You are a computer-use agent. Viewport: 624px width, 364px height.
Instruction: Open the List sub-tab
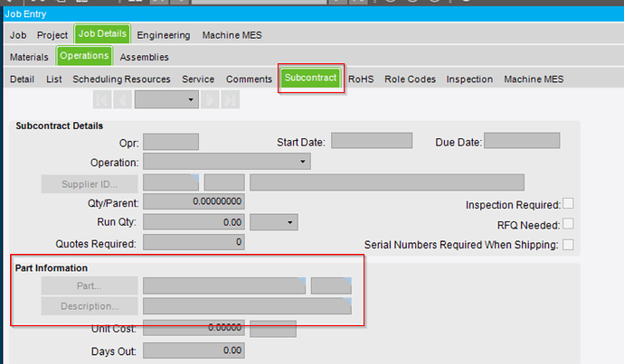(x=54, y=79)
